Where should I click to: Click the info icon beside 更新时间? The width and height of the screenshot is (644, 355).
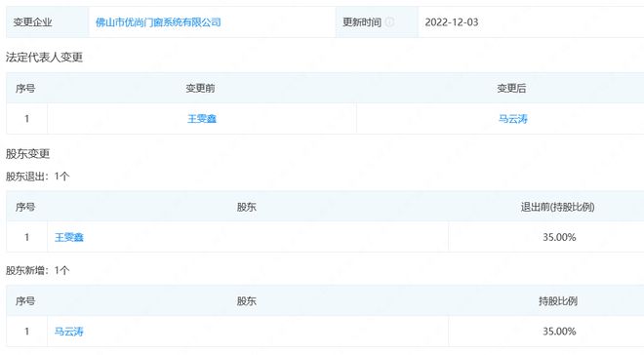389,22
